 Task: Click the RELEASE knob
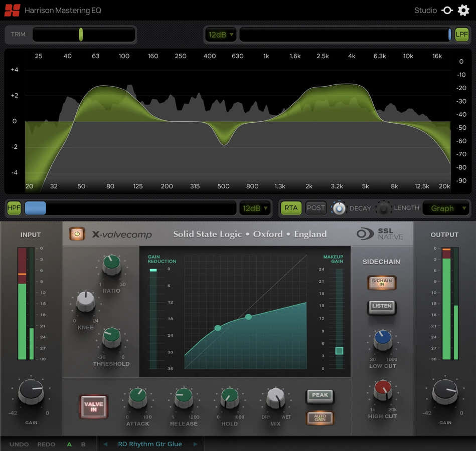[184, 397]
